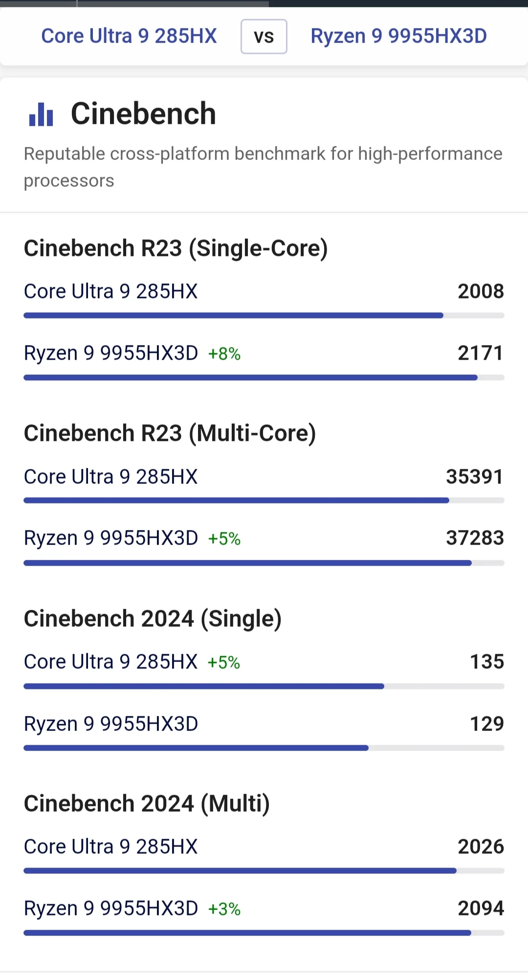The width and height of the screenshot is (528, 980).
Task: Tap Core Ultra 9 285HX under Cinebench 2024 (Single)
Action: click(x=111, y=662)
